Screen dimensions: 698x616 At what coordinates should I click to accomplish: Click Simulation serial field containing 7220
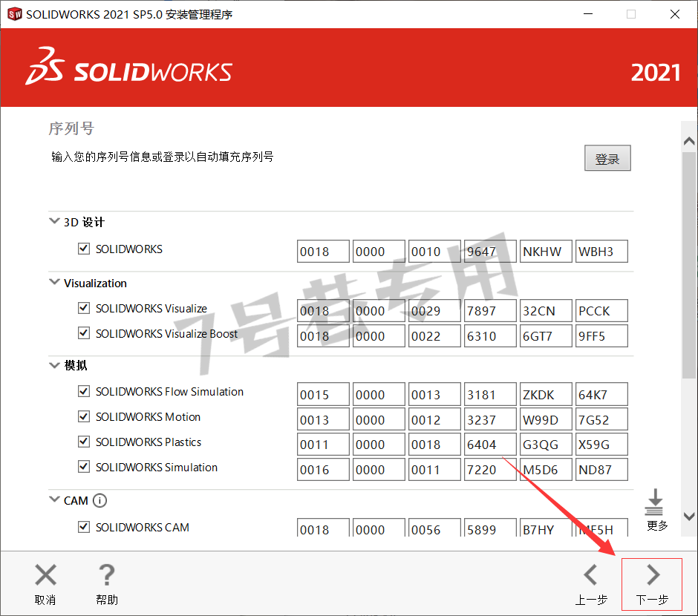490,470
